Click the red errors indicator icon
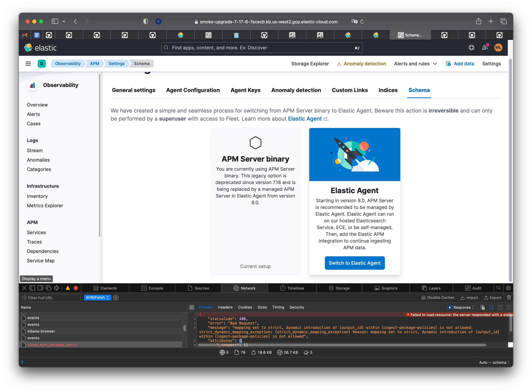The height and width of the screenshot is (392, 532). tap(76, 288)
